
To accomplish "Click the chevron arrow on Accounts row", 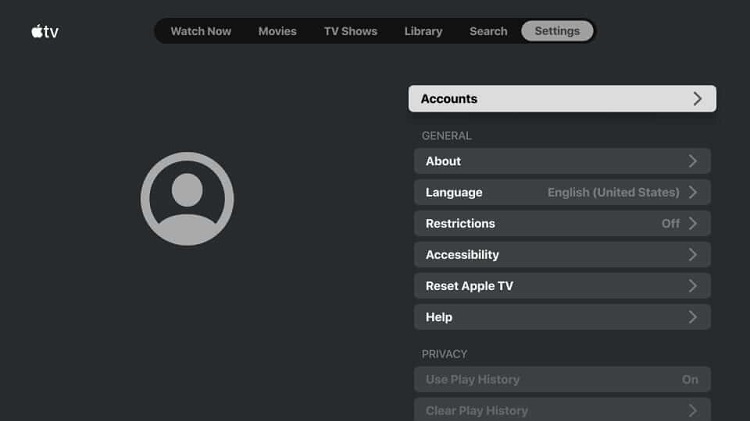I will click(x=697, y=99).
